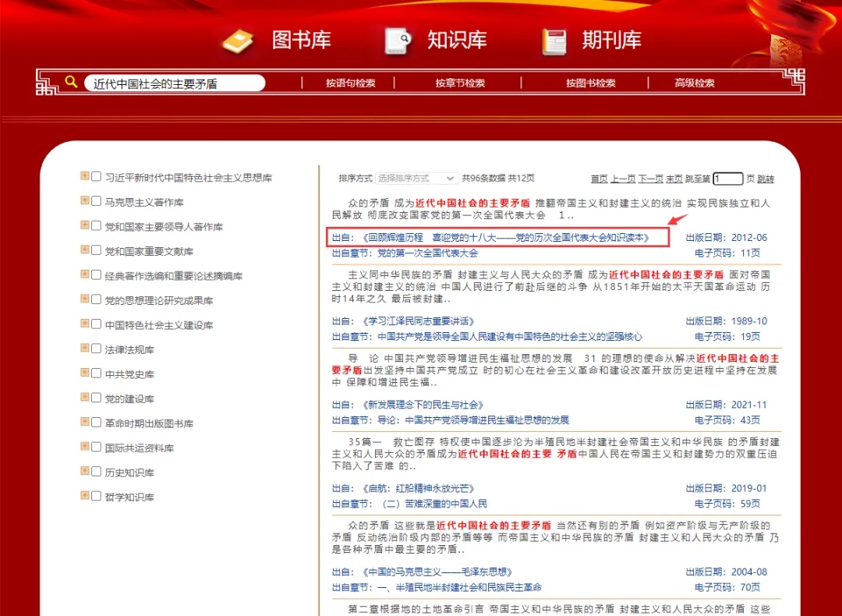Screen dimensions: 842x616
Task: Expand the 哲学知识库 plus icon
Action: [84, 496]
